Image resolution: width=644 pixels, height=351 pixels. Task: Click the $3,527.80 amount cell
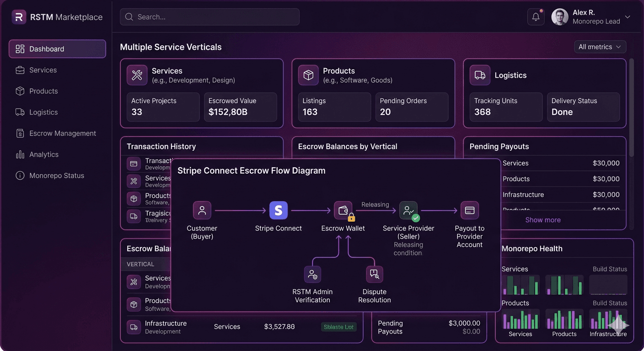279,327
